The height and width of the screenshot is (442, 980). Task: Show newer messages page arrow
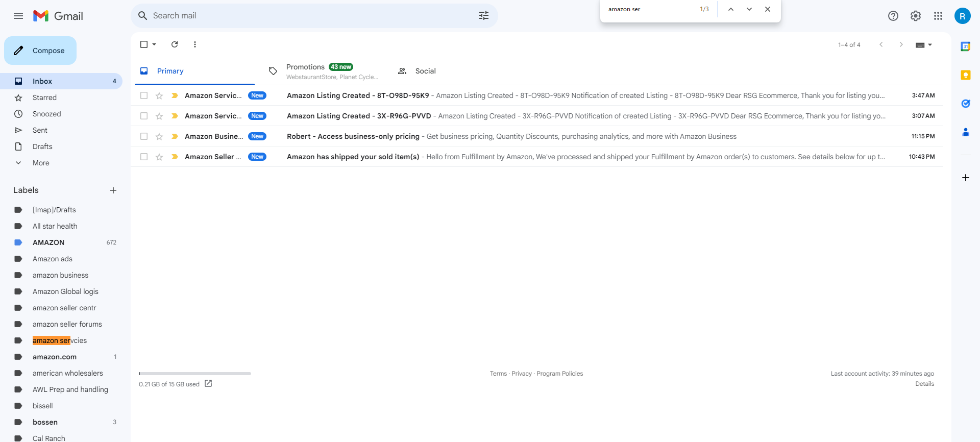tap(881, 44)
